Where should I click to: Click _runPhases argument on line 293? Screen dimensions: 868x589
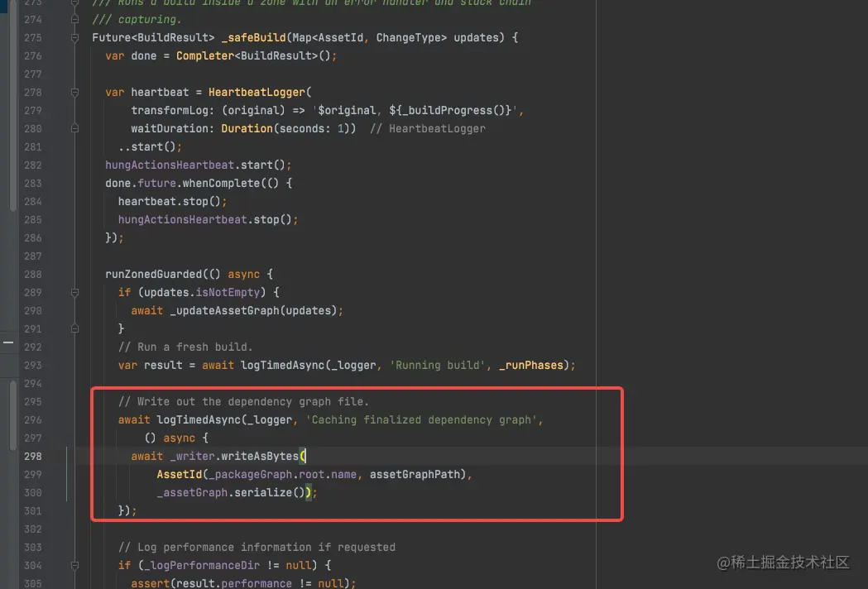pos(531,366)
